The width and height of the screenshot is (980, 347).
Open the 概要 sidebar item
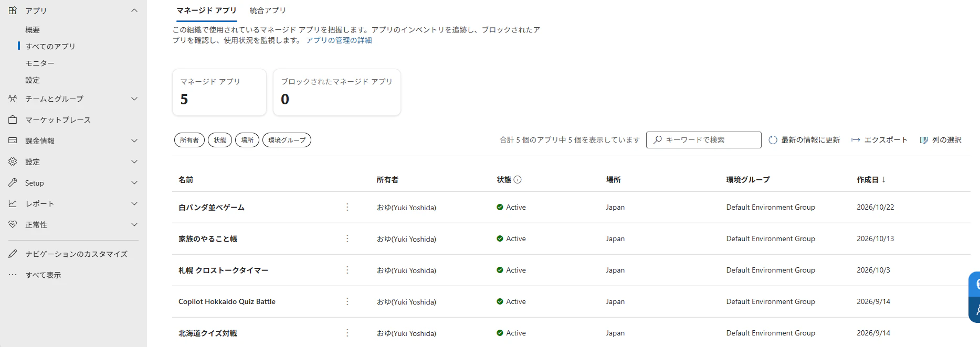33,30
